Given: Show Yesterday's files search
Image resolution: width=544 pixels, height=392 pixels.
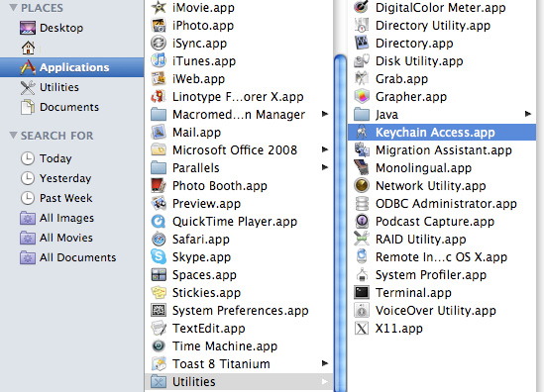Looking at the screenshot, I should tap(71, 178).
